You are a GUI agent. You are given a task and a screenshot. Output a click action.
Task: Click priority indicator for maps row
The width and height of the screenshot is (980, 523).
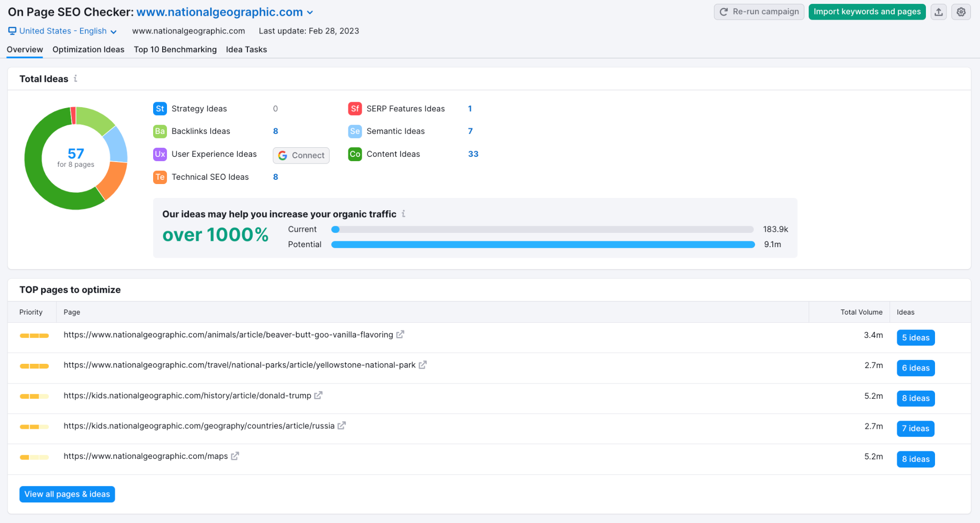coord(34,458)
